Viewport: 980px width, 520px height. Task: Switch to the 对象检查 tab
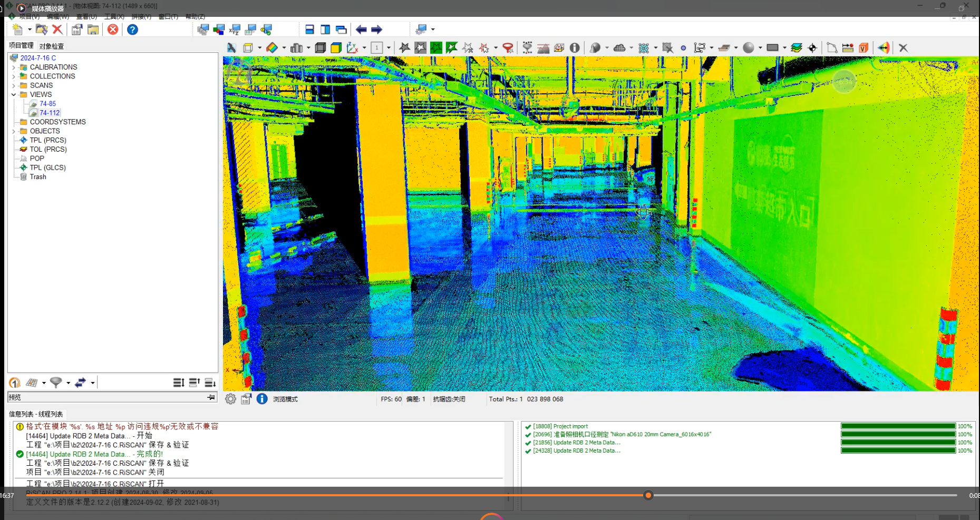coord(52,46)
